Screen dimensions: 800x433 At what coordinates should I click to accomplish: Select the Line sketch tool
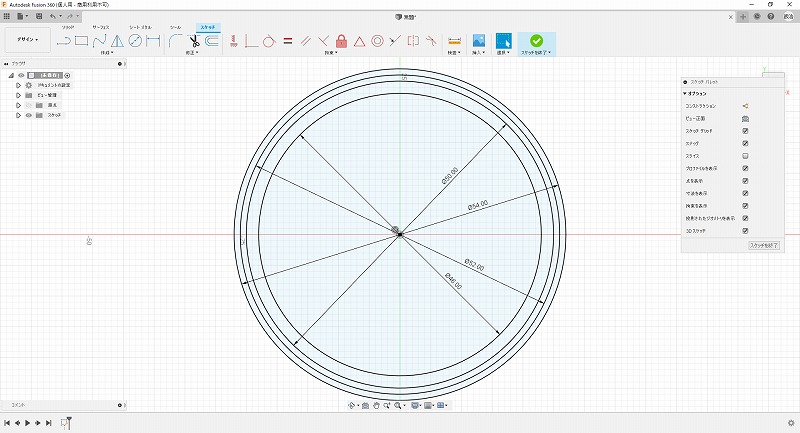coord(63,41)
